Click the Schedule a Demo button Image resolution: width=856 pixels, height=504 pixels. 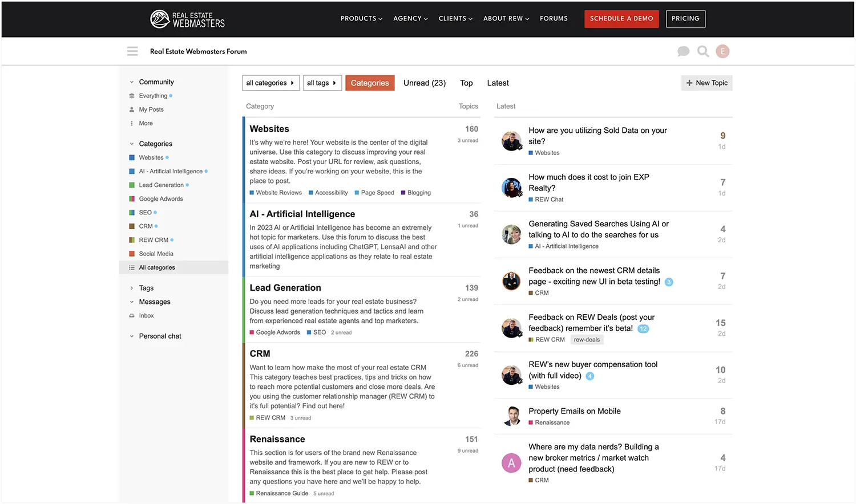(621, 19)
